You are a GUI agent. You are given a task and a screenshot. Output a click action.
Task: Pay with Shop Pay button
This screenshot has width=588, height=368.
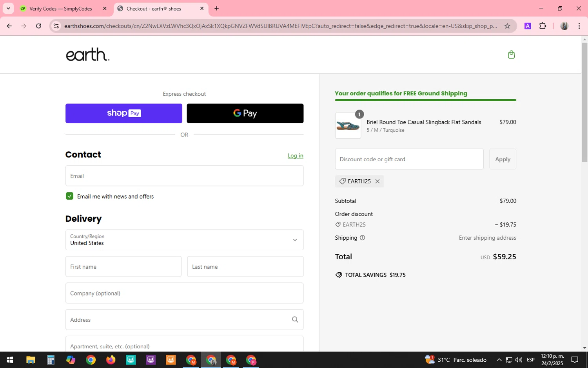(x=124, y=113)
